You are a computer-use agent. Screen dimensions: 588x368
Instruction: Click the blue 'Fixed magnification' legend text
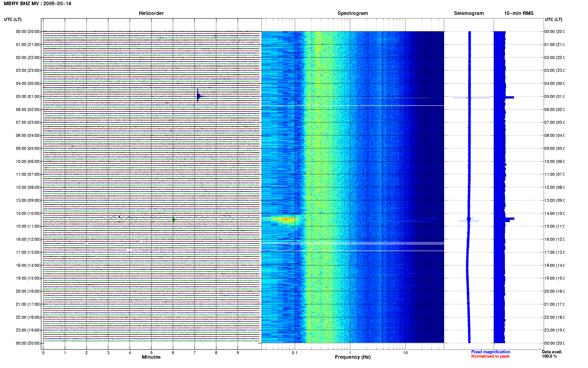tap(491, 352)
